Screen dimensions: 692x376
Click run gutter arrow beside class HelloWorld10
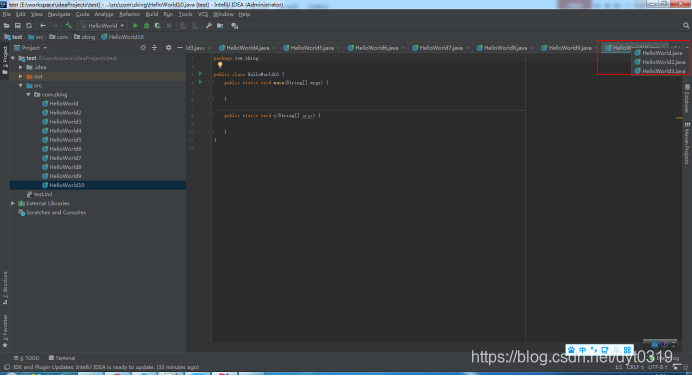pos(200,74)
